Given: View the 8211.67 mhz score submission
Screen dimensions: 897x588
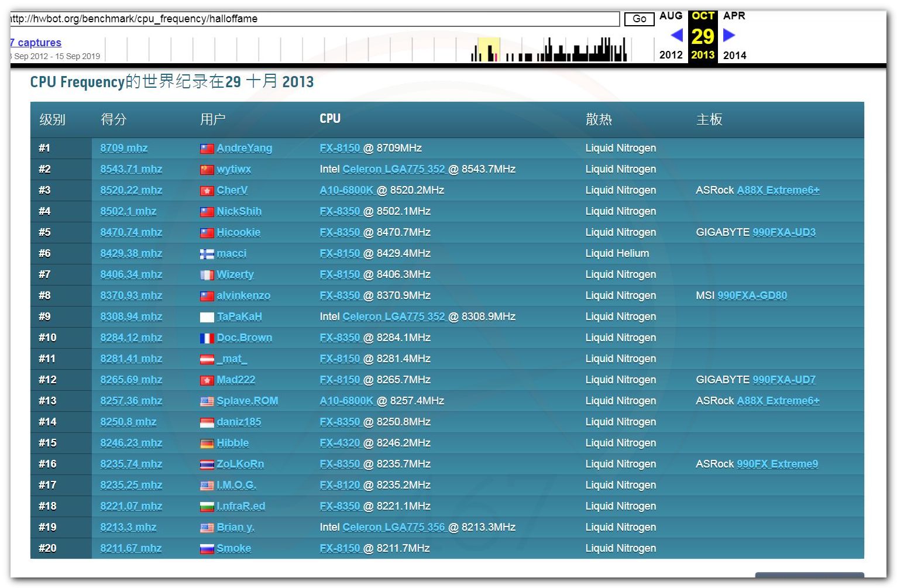Looking at the screenshot, I should (131, 548).
